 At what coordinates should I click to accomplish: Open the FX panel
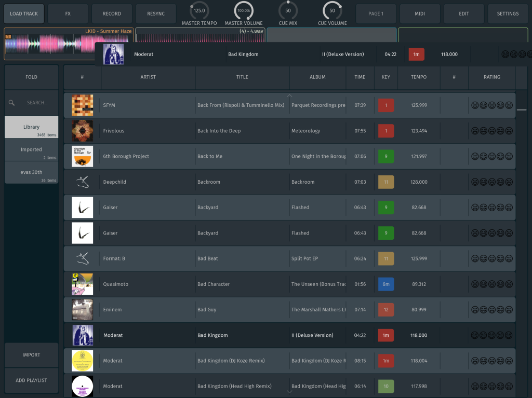click(x=68, y=14)
